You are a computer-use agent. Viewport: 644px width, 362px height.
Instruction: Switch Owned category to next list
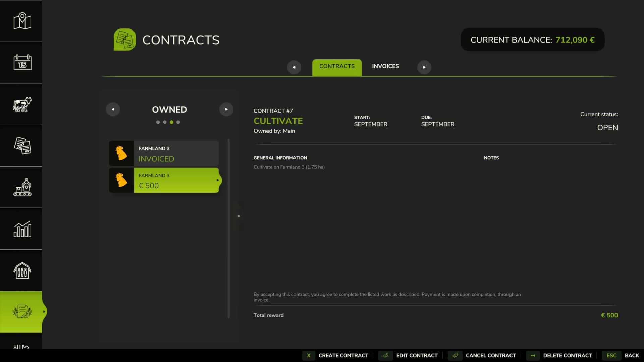(226, 109)
